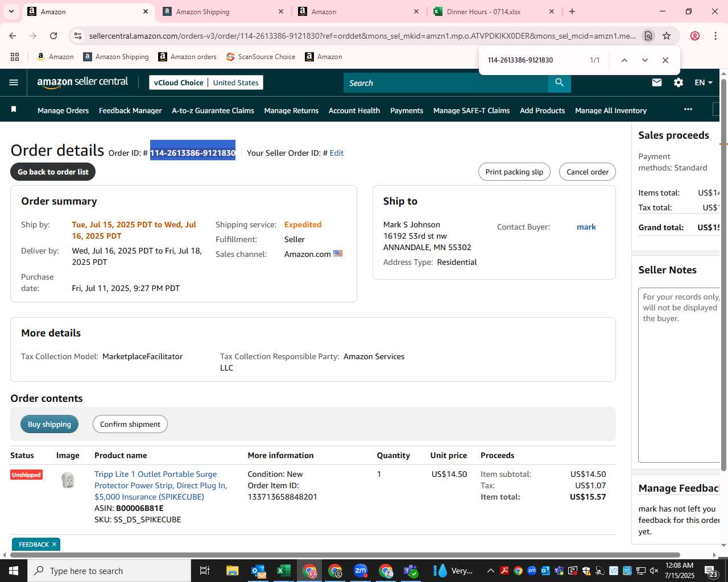Open the mail messages icon

(x=657, y=82)
